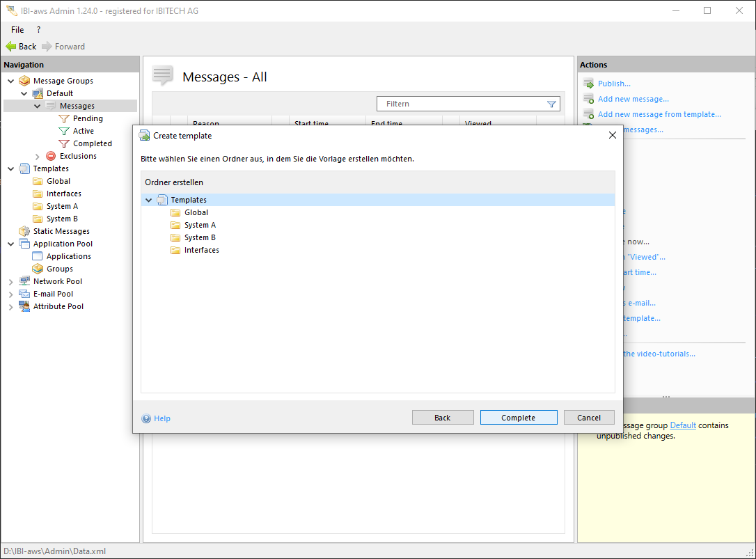The width and height of the screenshot is (756, 559).
Task: Click into the Filtern search field
Action: (459, 104)
